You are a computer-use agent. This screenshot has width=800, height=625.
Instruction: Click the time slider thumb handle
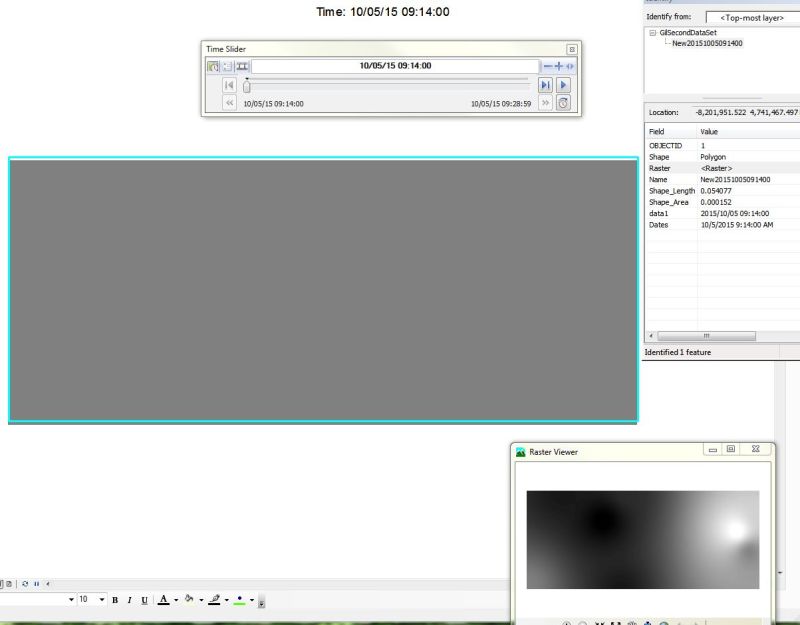(x=245, y=87)
